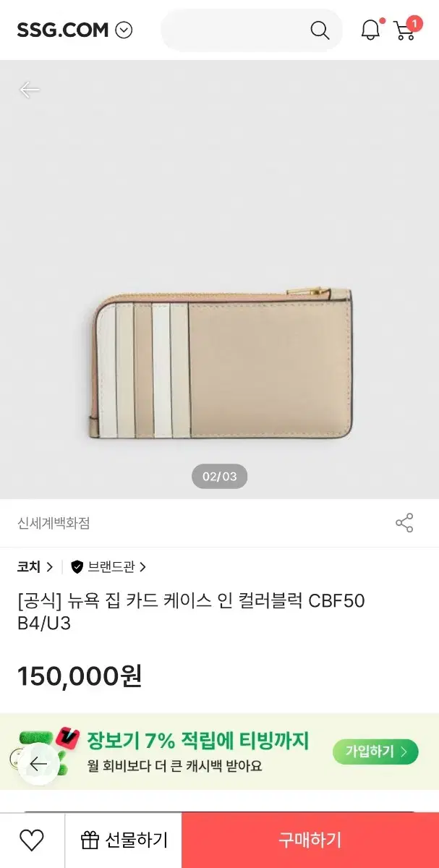Tap the SSG.COM logo
This screenshot has height=868, width=439.
pyautogui.click(x=63, y=30)
